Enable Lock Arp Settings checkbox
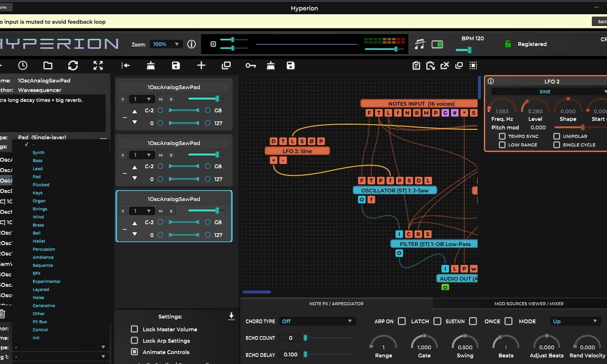This screenshot has height=364, width=607. pos(134,340)
